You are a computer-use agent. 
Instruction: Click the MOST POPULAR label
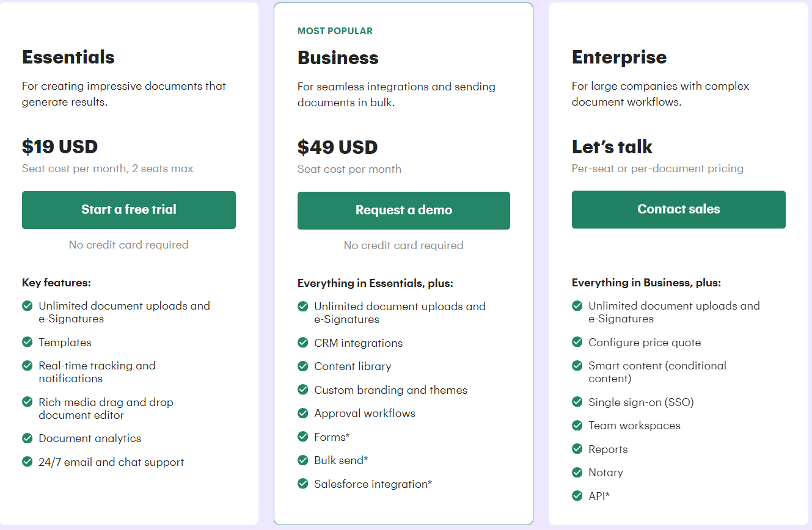[x=335, y=31]
